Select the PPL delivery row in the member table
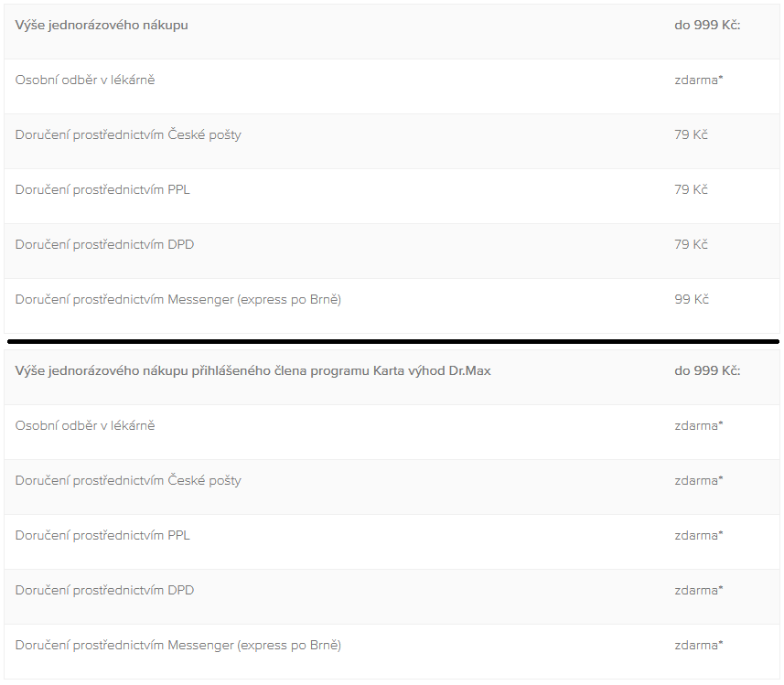The height and width of the screenshot is (685, 784). coord(392,542)
